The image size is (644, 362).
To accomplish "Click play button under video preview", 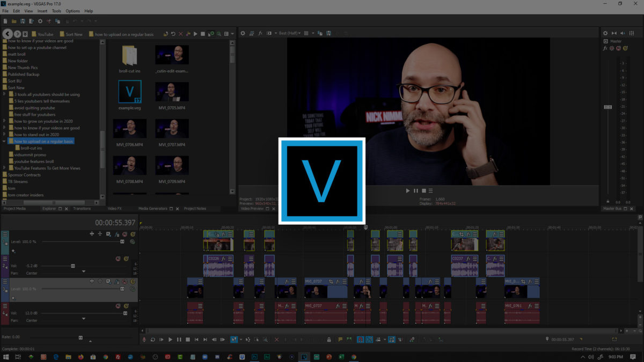I will [408, 190].
